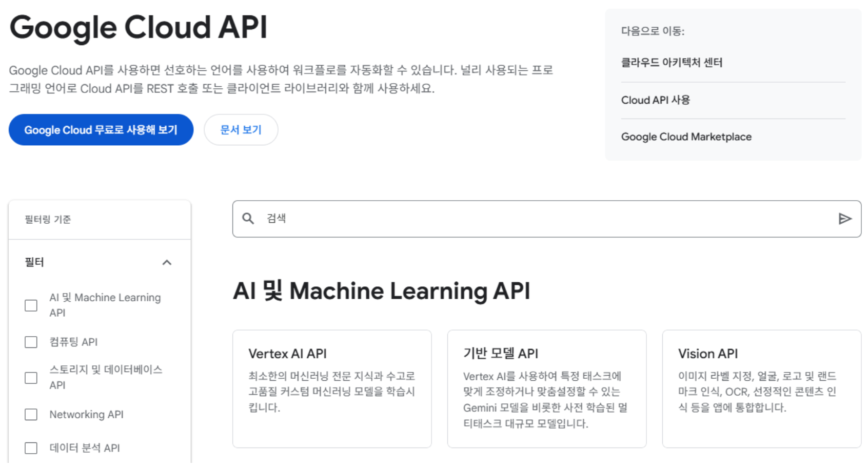The image size is (868, 467).
Task: Click the 다음으로 이동: label
Action: point(653,31)
